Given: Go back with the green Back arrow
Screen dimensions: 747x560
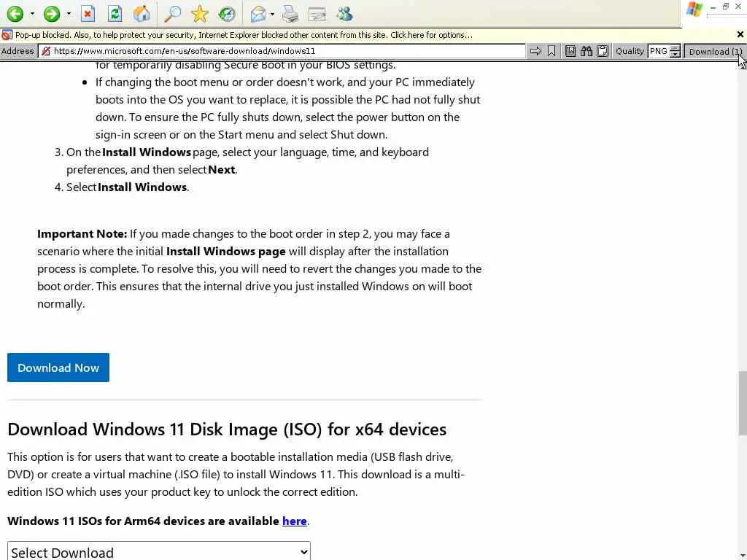Looking at the screenshot, I should (x=15, y=13).
